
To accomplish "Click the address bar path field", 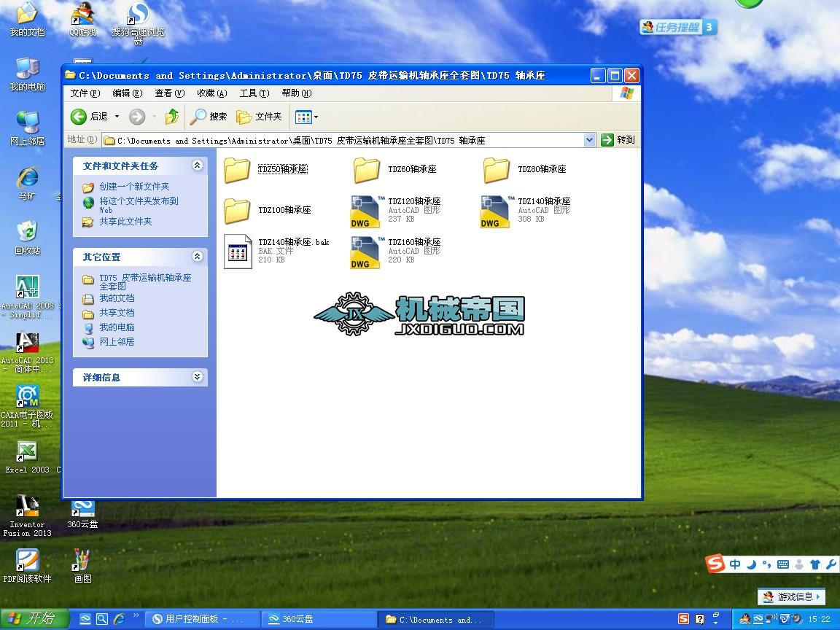I will click(x=343, y=140).
